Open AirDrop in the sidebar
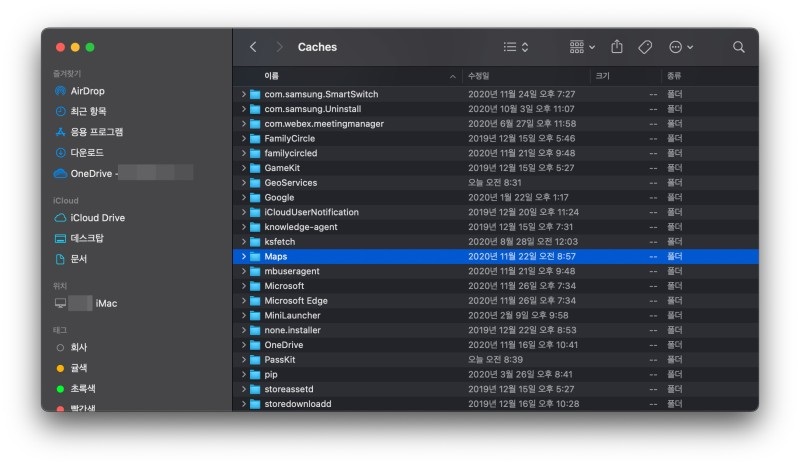 point(87,91)
